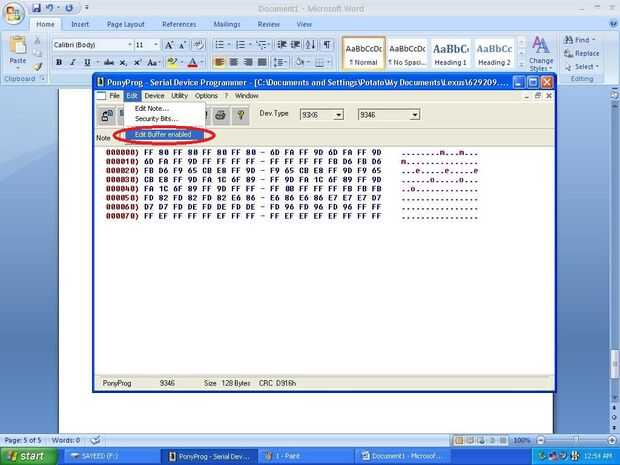
Task: Undo the last action in Word
Action: coord(50,8)
